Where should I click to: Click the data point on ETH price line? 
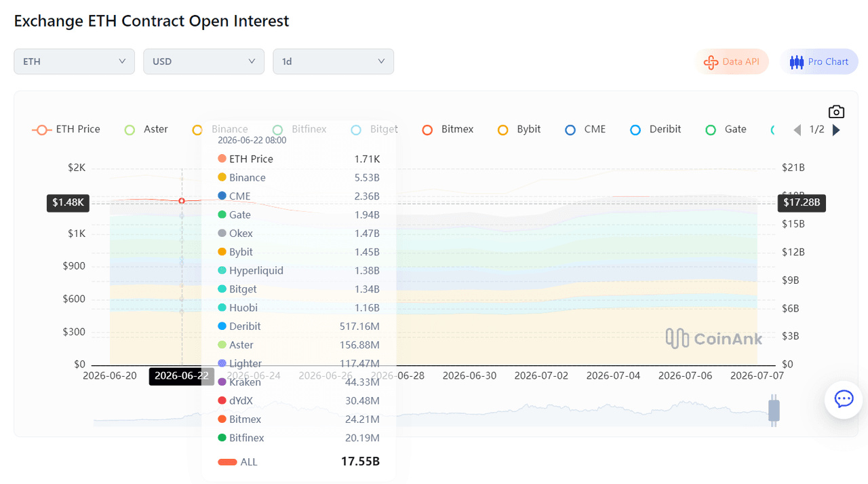(182, 201)
